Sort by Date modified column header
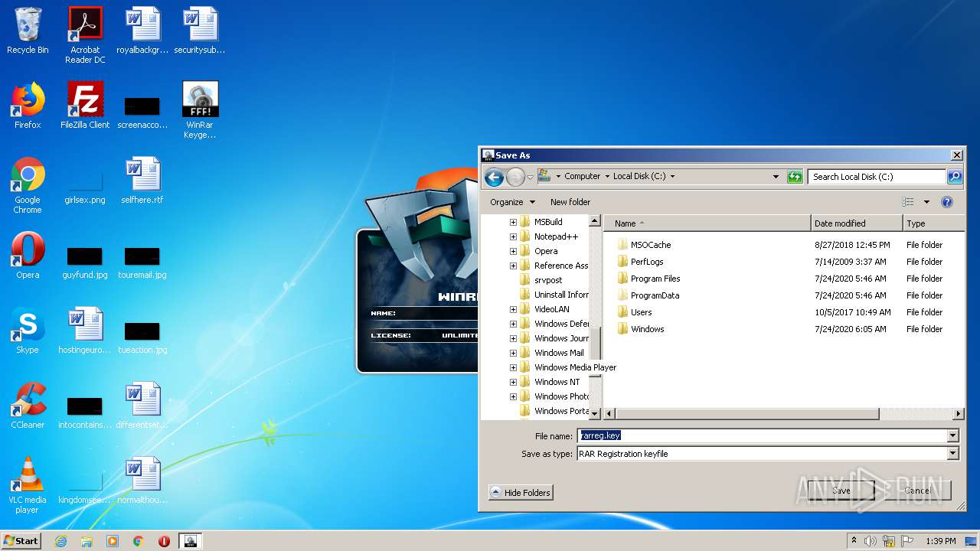Image resolution: width=980 pixels, height=551 pixels. pos(857,223)
